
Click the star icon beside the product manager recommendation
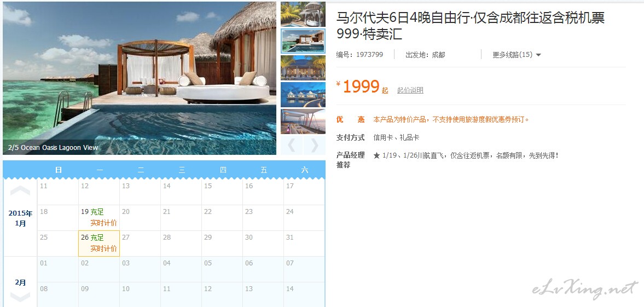pyautogui.click(x=376, y=156)
